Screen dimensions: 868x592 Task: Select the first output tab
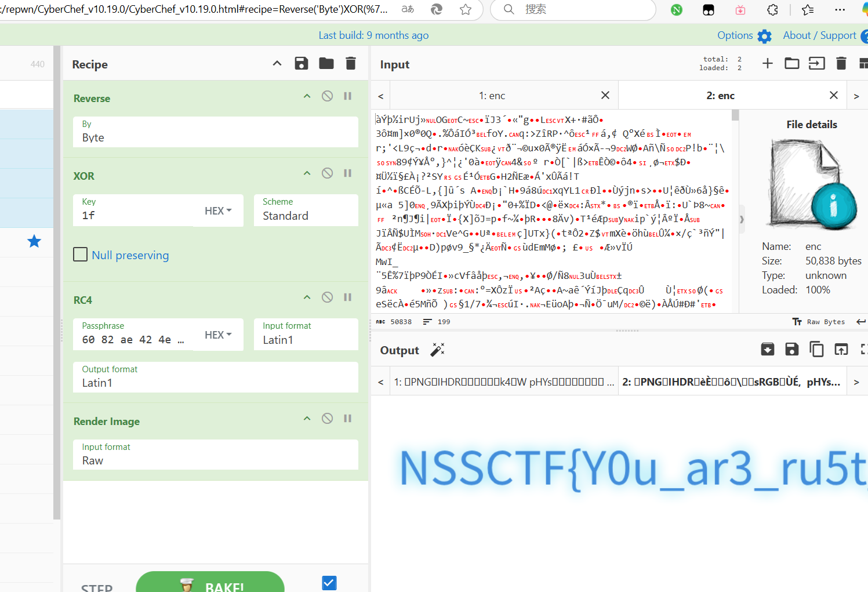(503, 382)
